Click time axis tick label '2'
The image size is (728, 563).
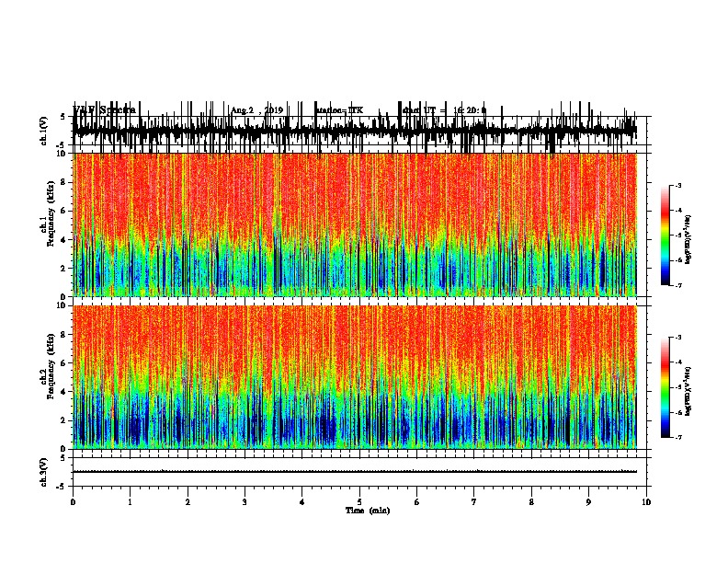(x=188, y=502)
